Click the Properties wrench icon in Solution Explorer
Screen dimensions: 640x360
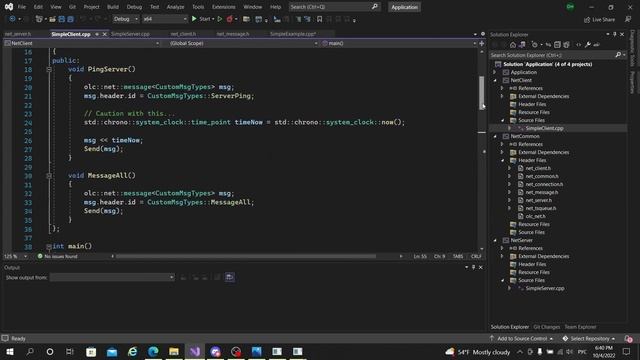pos(588,44)
